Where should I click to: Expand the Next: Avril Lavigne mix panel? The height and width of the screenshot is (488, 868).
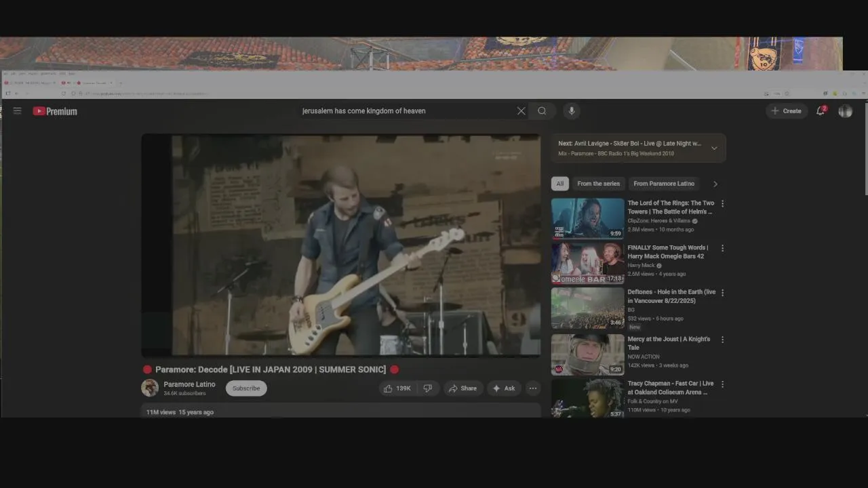pos(714,148)
